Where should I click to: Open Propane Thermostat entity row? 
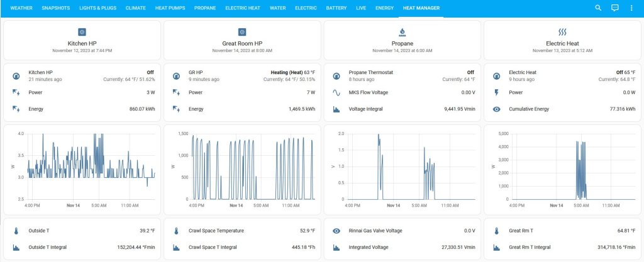coord(402,76)
